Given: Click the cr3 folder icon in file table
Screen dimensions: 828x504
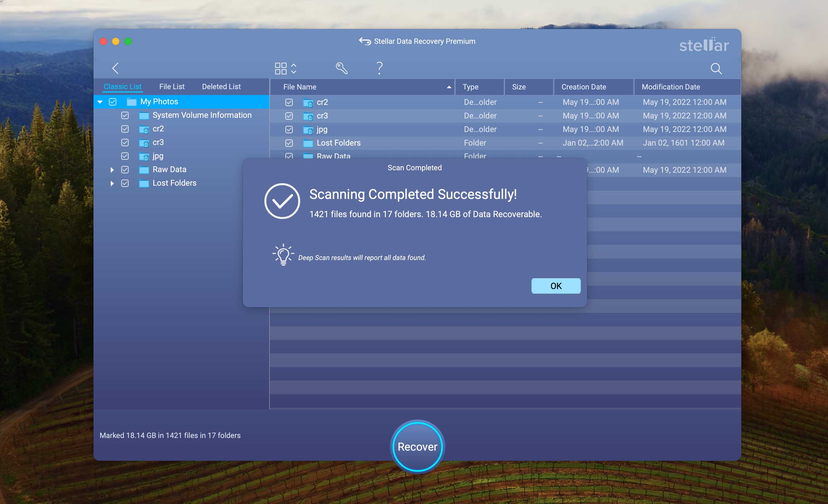Looking at the screenshot, I should click(x=308, y=116).
